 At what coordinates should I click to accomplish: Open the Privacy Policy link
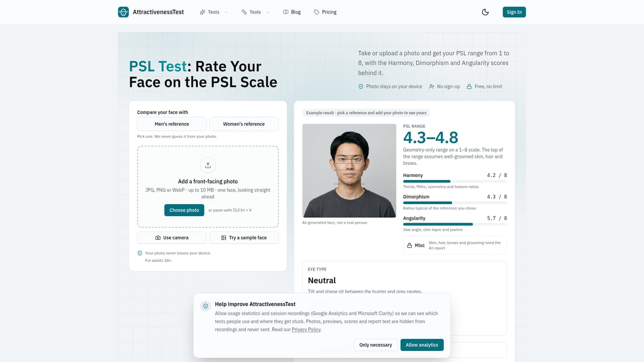click(306, 330)
